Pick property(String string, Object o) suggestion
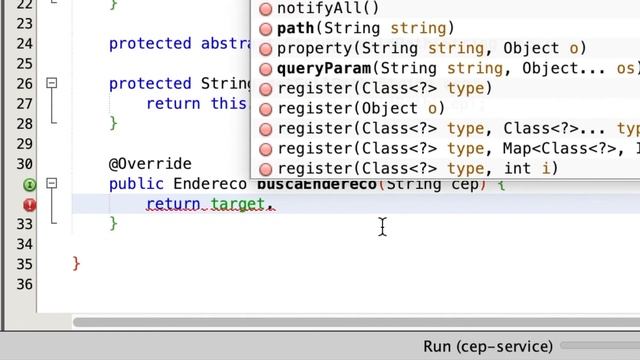 pyautogui.click(x=445, y=48)
